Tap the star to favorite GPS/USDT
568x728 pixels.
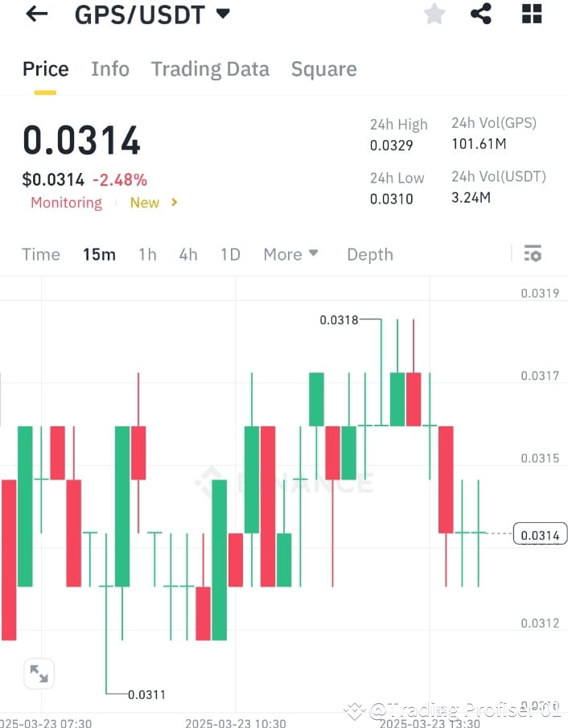tap(434, 14)
